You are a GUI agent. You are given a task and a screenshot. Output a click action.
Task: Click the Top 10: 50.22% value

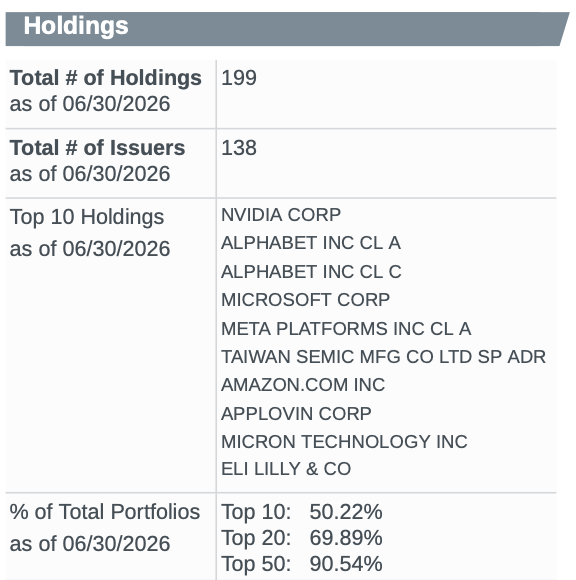(x=302, y=512)
